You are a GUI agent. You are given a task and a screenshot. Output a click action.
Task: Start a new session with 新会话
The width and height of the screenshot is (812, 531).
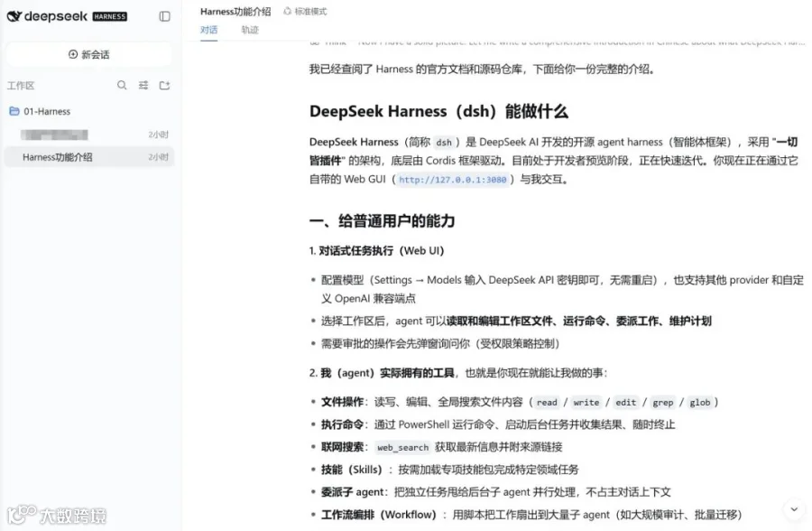click(x=89, y=54)
